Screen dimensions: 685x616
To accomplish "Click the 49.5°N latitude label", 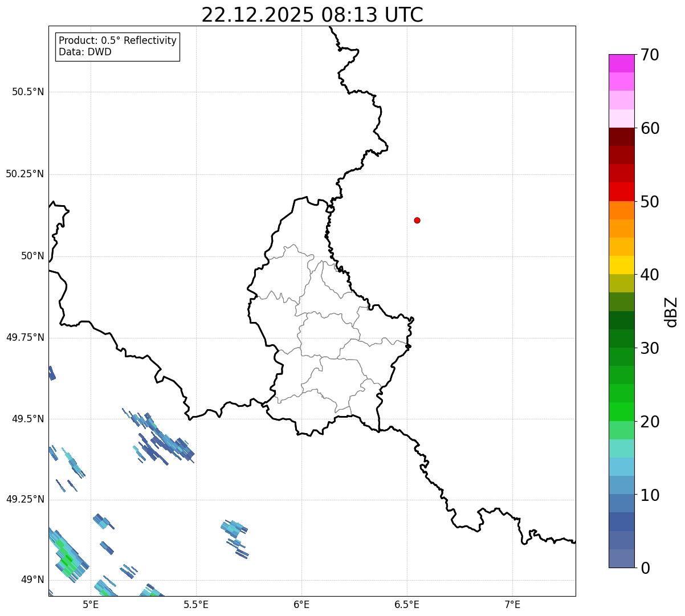I will click(28, 419).
